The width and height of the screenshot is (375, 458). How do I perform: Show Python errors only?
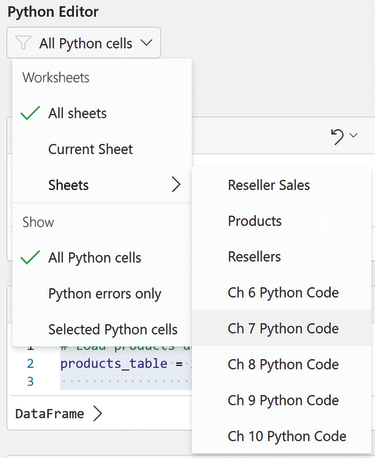click(x=102, y=294)
